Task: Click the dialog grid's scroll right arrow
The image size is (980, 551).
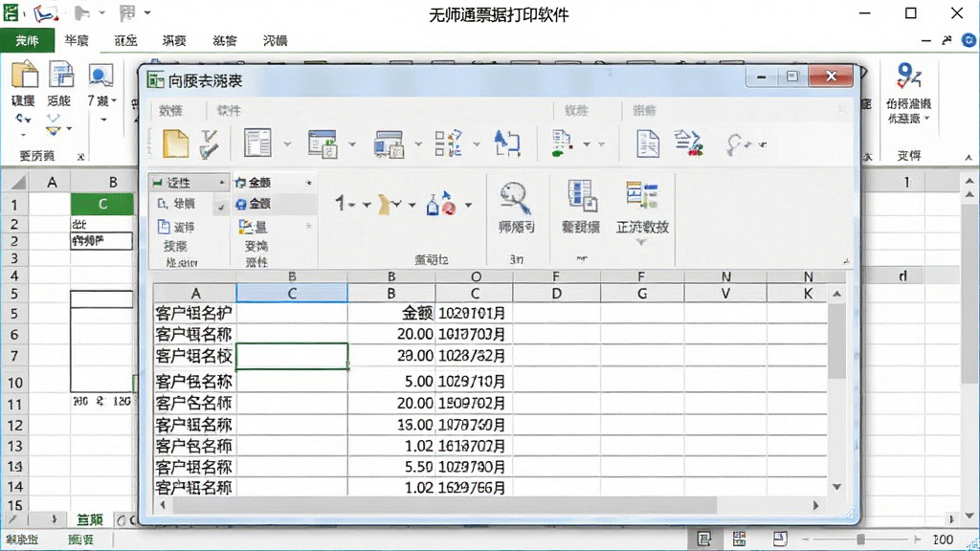Action: point(815,505)
